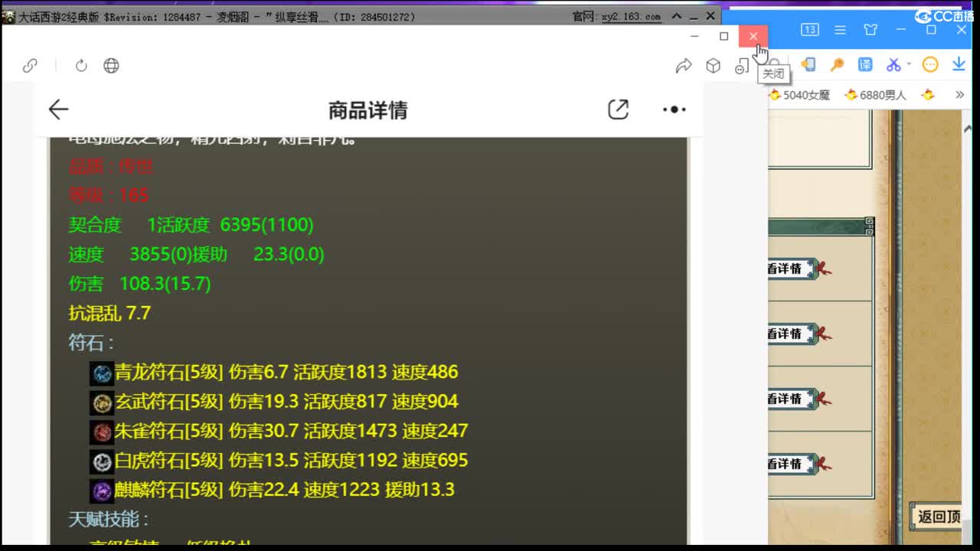Open the browser skin shirt icon
980x551 pixels.
pyautogui.click(x=871, y=30)
